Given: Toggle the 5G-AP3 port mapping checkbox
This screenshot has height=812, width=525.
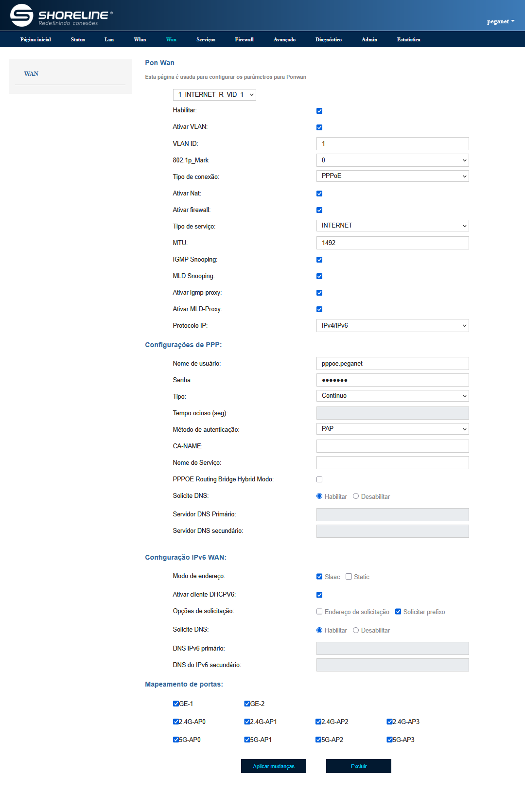Looking at the screenshot, I should coord(389,740).
